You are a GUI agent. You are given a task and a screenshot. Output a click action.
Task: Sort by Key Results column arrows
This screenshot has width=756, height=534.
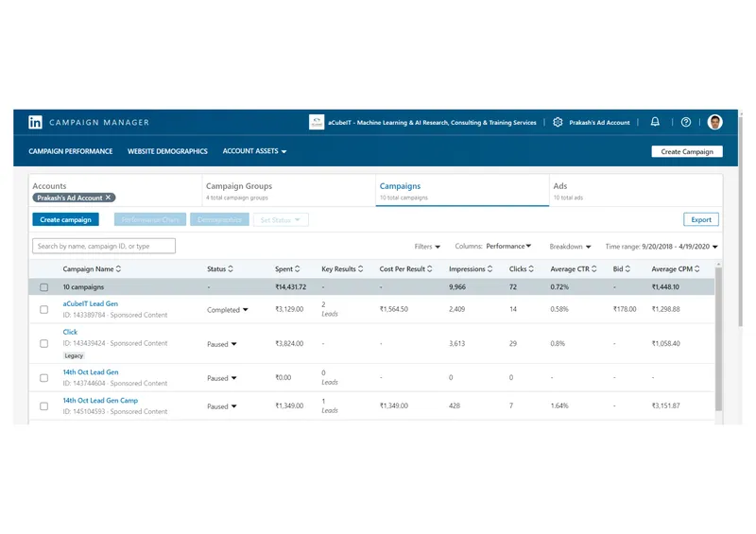point(361,269)
